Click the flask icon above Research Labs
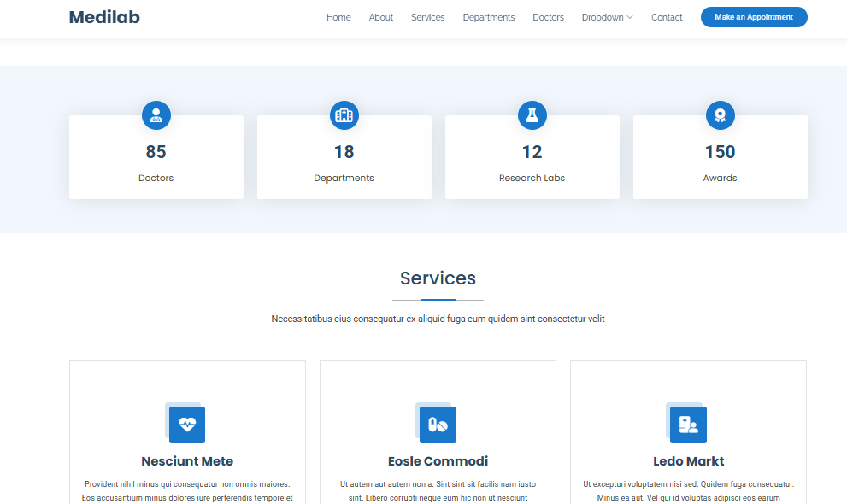Viewport: 847px width, 504px height. pos(532,115)
